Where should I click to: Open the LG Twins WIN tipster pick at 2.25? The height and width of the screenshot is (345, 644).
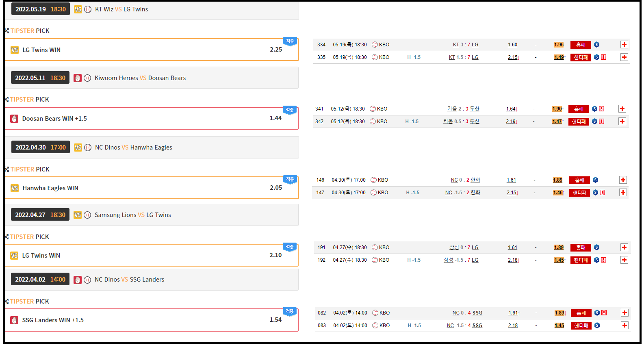(152, 50)
